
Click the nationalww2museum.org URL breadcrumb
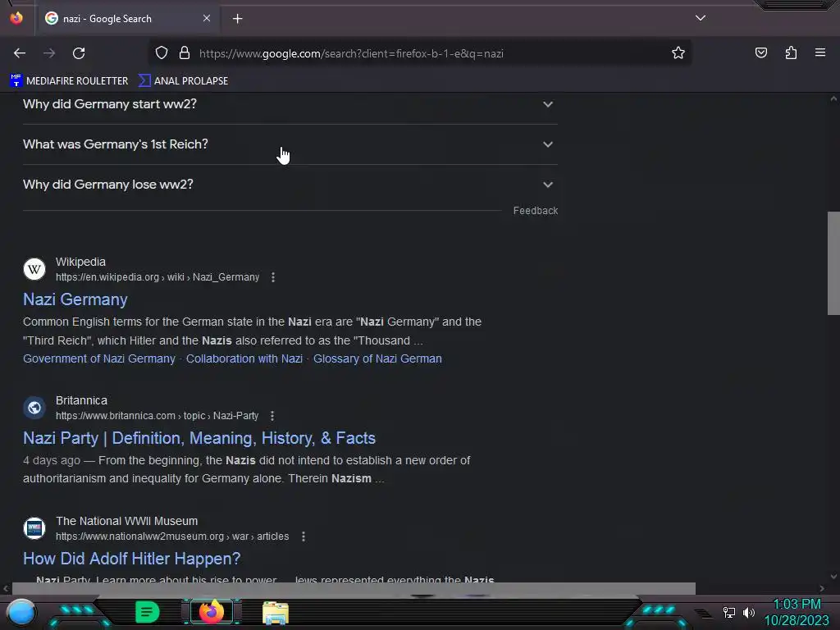coord(172,536)
